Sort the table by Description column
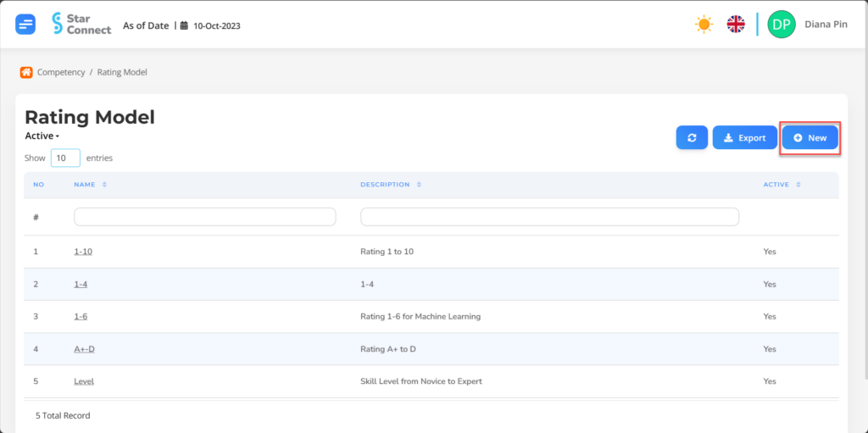The width and height of the screenshot is (868, 433). pyautogui.click(x=391, y=185)
